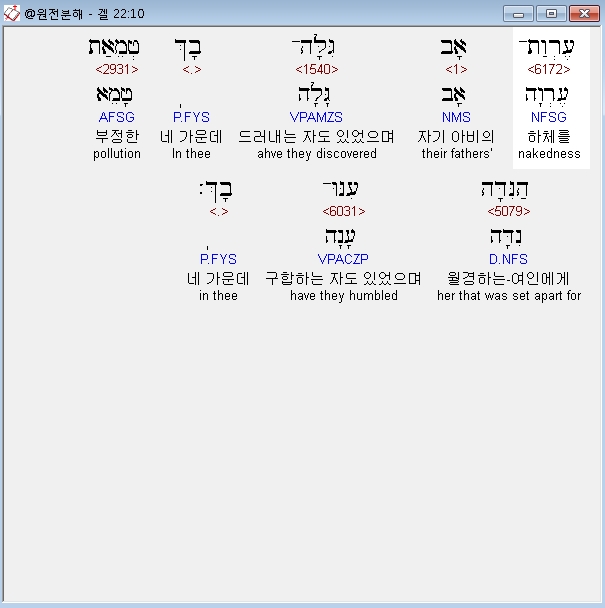Click the window title 겔 22:10
This screenshot has width=605, height=608.
click(121, 14)
